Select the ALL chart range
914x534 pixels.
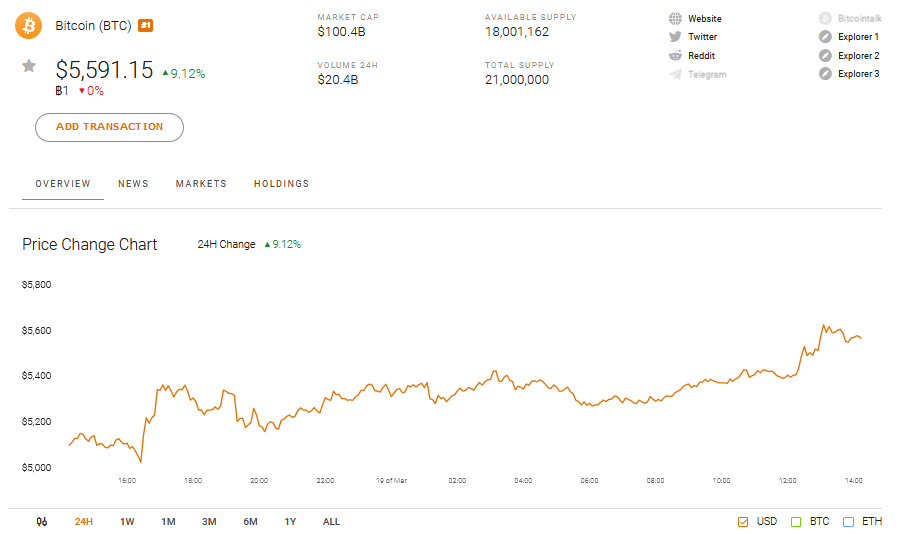coord(331,522)
